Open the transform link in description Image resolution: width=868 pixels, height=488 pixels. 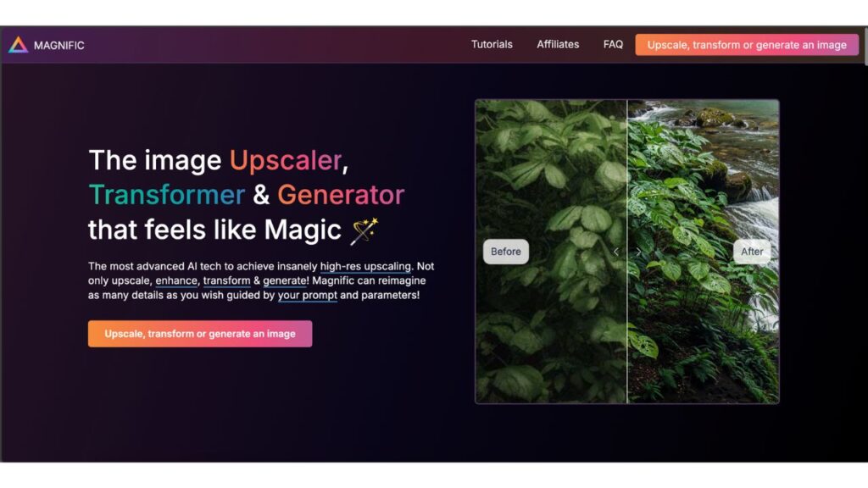coord(226,280)
